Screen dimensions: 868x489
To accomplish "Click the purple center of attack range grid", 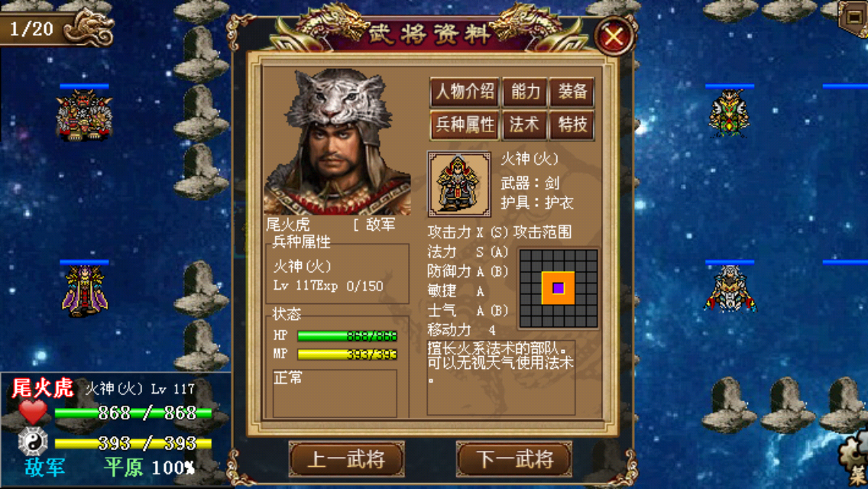I will (x=558, y=288).
